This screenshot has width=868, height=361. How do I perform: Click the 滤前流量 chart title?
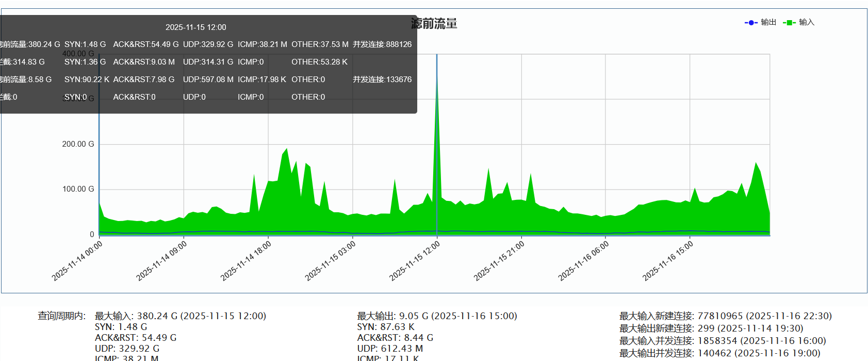coord(434,24)
